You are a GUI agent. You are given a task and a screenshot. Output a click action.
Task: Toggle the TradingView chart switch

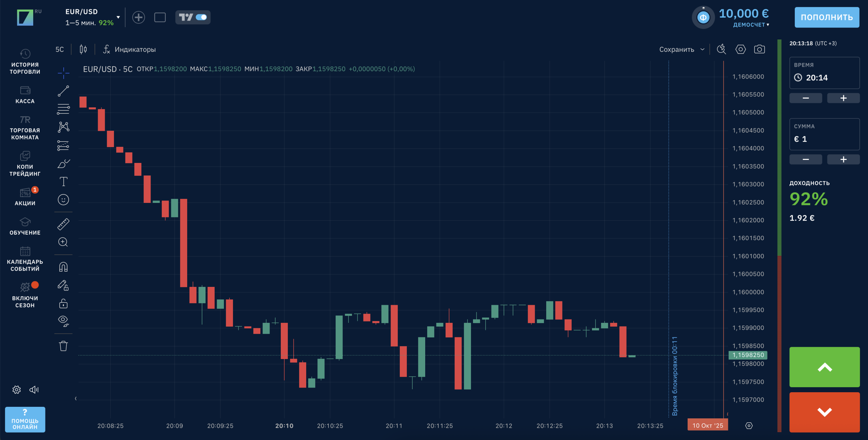pos(193,17)
